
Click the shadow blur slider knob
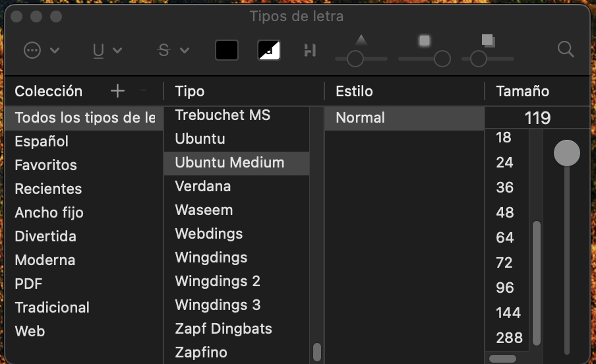(x=442, y=59)
